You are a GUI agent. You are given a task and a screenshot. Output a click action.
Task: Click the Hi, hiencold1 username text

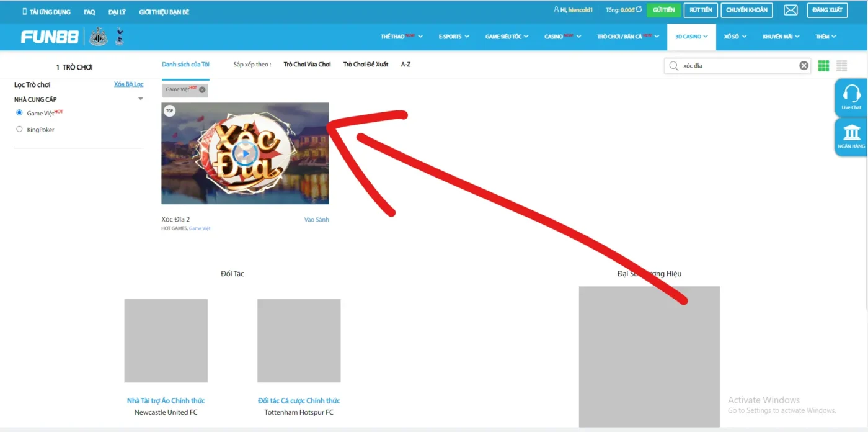click(577, 11)
